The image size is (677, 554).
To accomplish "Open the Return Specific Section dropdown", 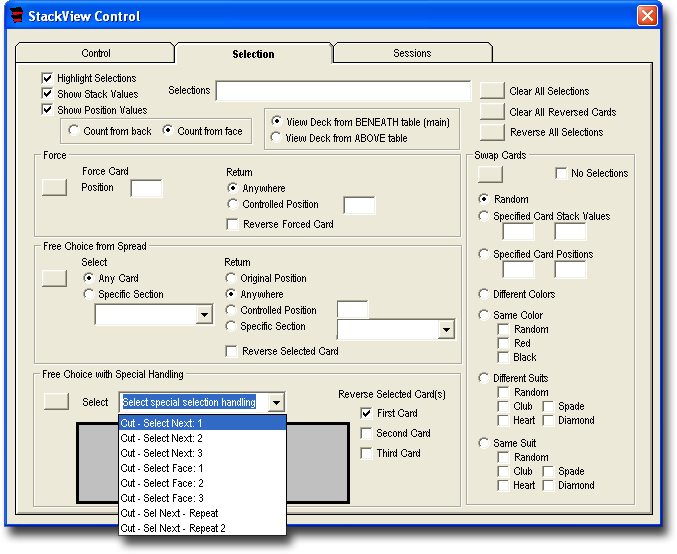I will pos(446,330).
